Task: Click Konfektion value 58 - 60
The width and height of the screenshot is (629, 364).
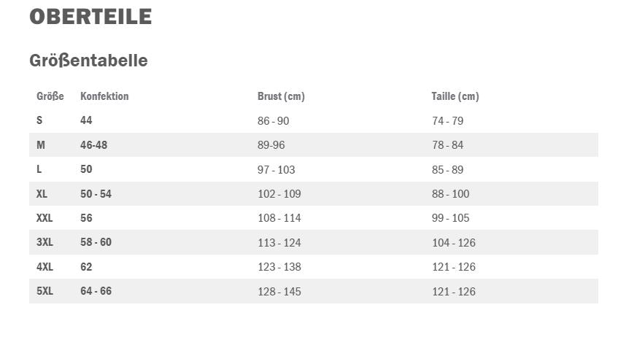Action: coord(96,242)
